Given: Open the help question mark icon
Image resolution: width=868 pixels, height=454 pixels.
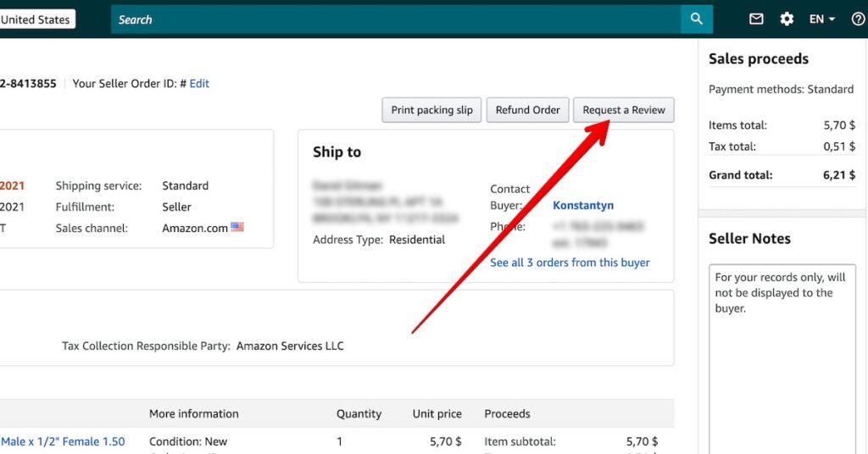Looking at the screenshot, I should [x=858, y=19].
